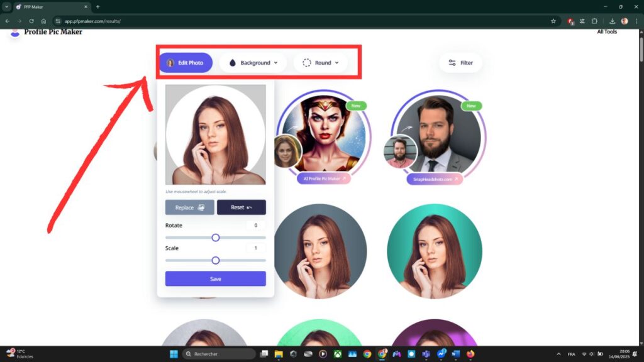The image size is (644, 362).
Task: Select the Wonder Woman AI sample picture
Action: coord(324,132)
